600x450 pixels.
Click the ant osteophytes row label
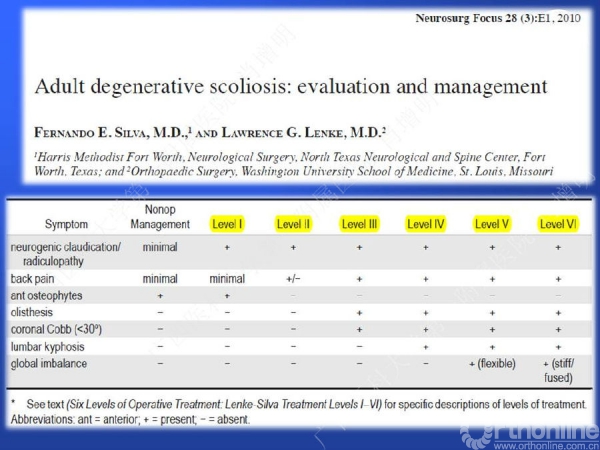[46, 296]
